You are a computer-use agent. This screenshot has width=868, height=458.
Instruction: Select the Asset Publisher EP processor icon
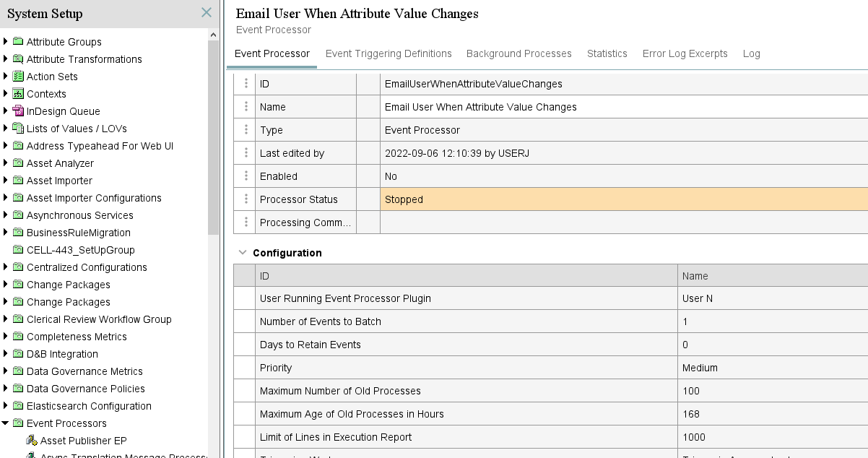click(x=32, y=441)
